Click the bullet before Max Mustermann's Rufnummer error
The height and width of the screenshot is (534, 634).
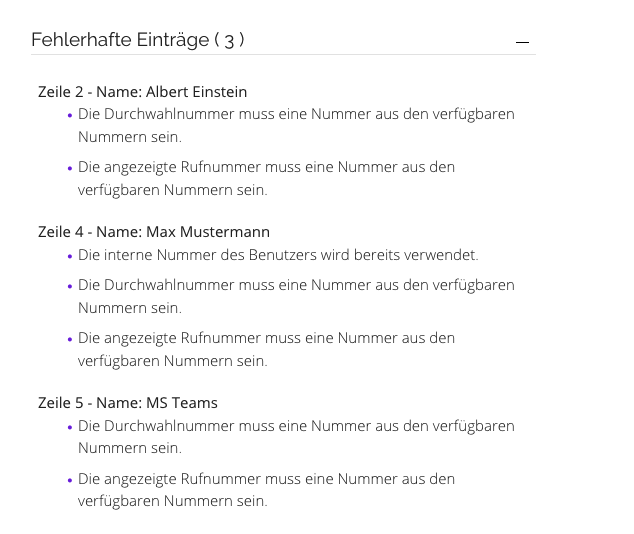(x=70, y=340)
